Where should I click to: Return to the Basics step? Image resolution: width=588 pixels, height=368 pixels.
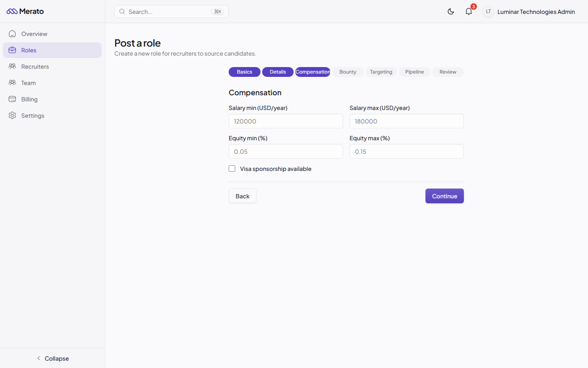click(x=244, y=72)
